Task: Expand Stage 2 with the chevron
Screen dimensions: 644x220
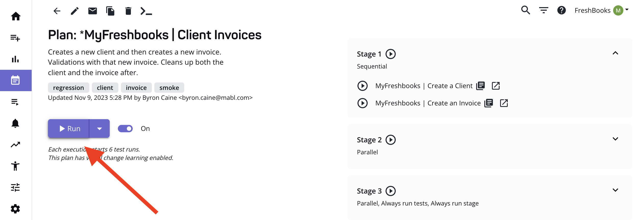Action: click(615, 139)
